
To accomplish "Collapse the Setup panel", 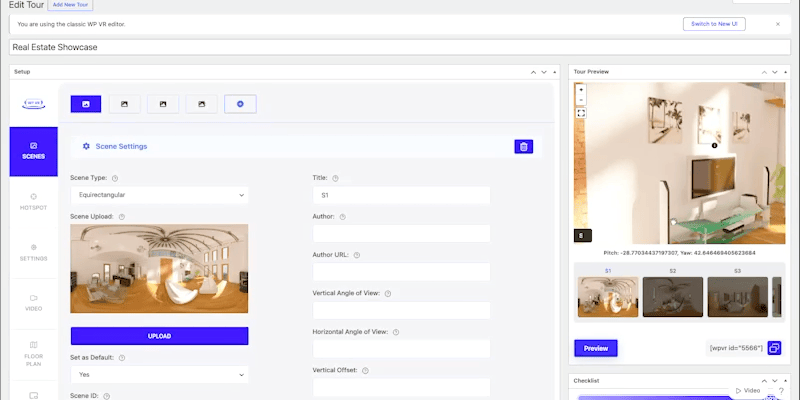I will point(555,72).
